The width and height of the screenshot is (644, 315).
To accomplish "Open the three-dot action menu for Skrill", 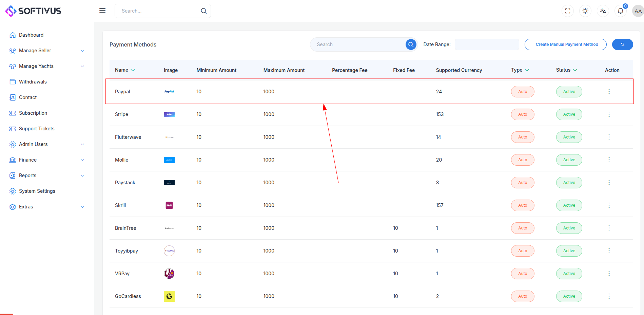I will pos(609,205).
